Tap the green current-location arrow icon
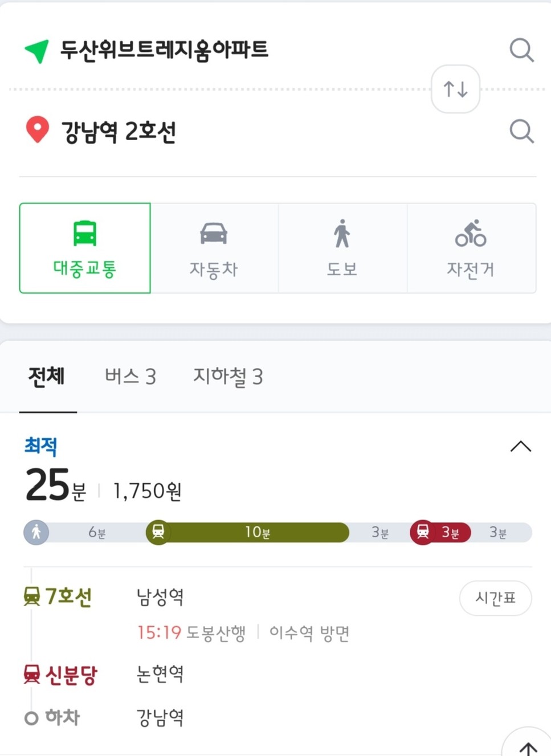The height and width of the screenshot is (756, 551). click(x=37, y=51)
